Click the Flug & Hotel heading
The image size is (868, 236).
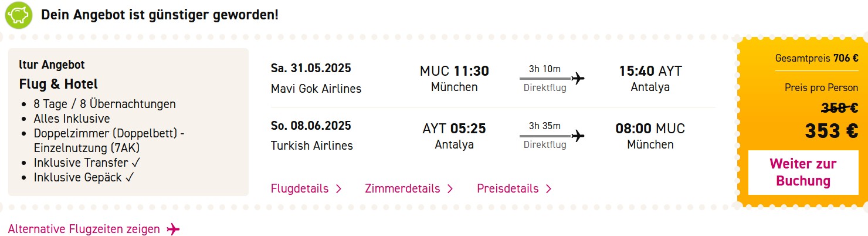point(59,84)
